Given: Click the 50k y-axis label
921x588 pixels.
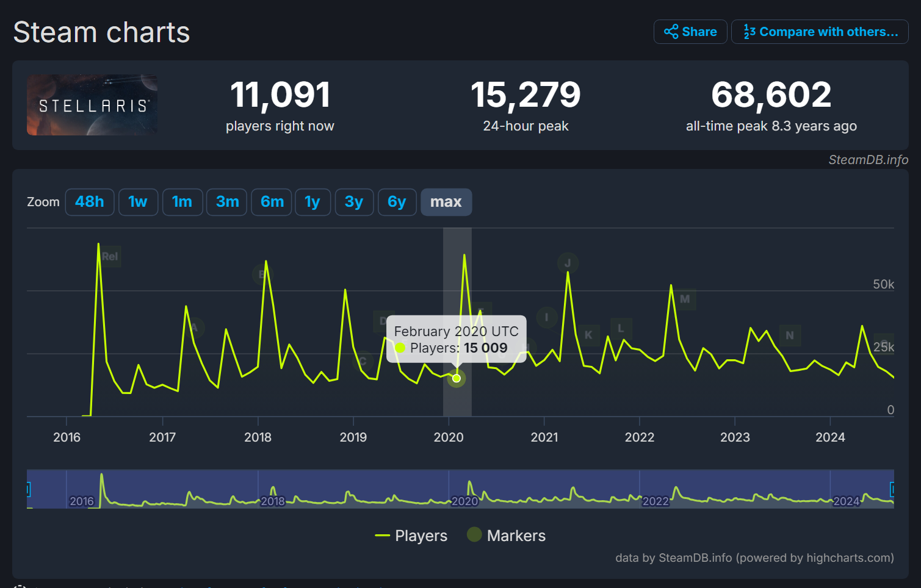Looking at the screenshot, I should [x=883, y=284].
